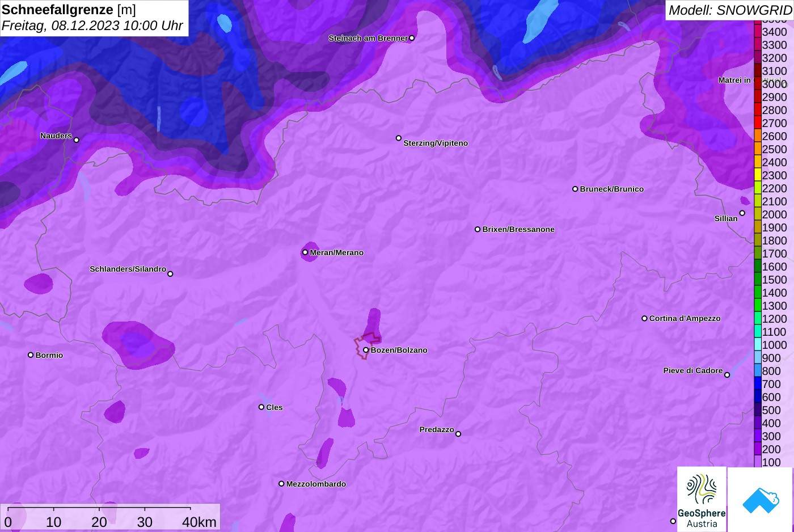This screenshot has width=794, height=532.
Task: Click the Mezzolombardo label text
Action: (x=316, y=484)
